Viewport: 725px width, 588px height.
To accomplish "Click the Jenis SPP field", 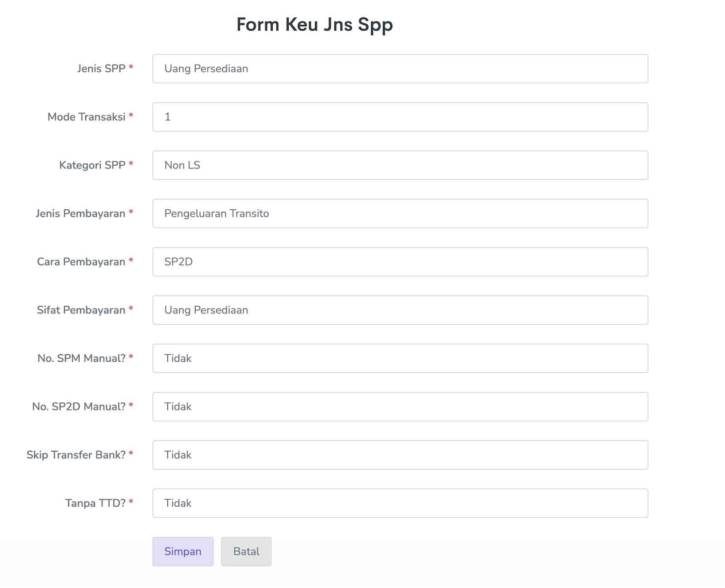I will click(400, 69).
